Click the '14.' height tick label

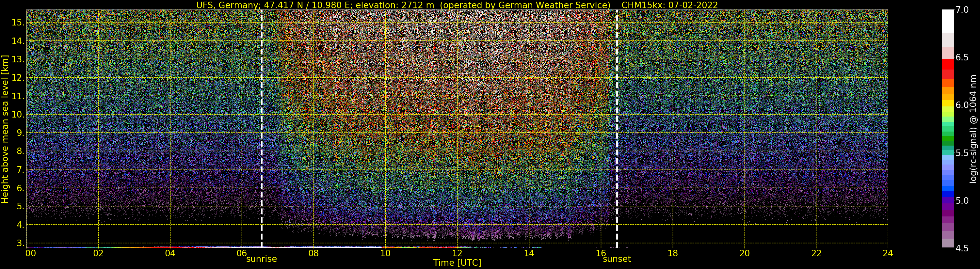coord(18,41)
